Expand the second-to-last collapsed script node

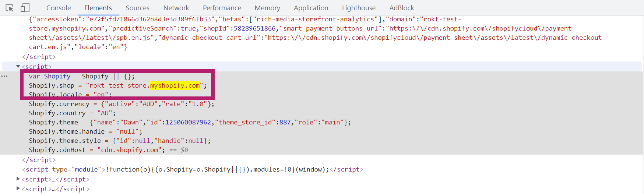coord(18,179)
